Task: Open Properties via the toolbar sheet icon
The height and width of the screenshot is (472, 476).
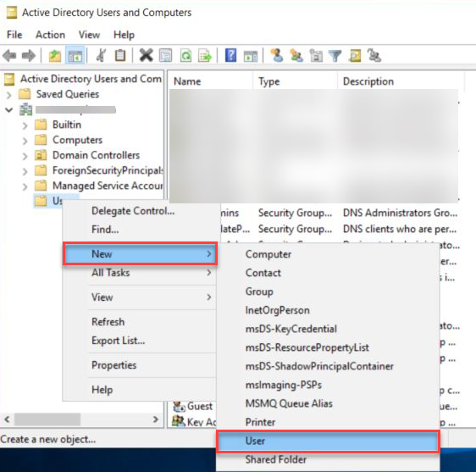Action: (x=165, y=56)
